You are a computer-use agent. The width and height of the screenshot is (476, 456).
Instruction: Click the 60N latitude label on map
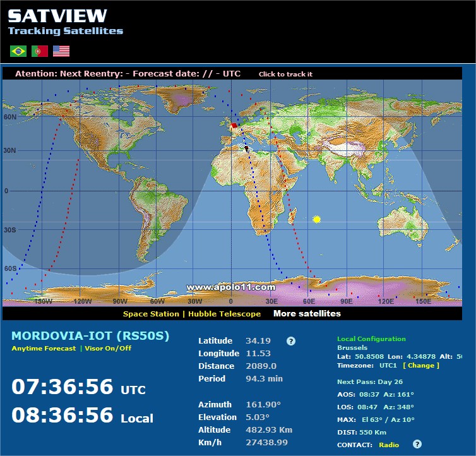coord(10,117)
